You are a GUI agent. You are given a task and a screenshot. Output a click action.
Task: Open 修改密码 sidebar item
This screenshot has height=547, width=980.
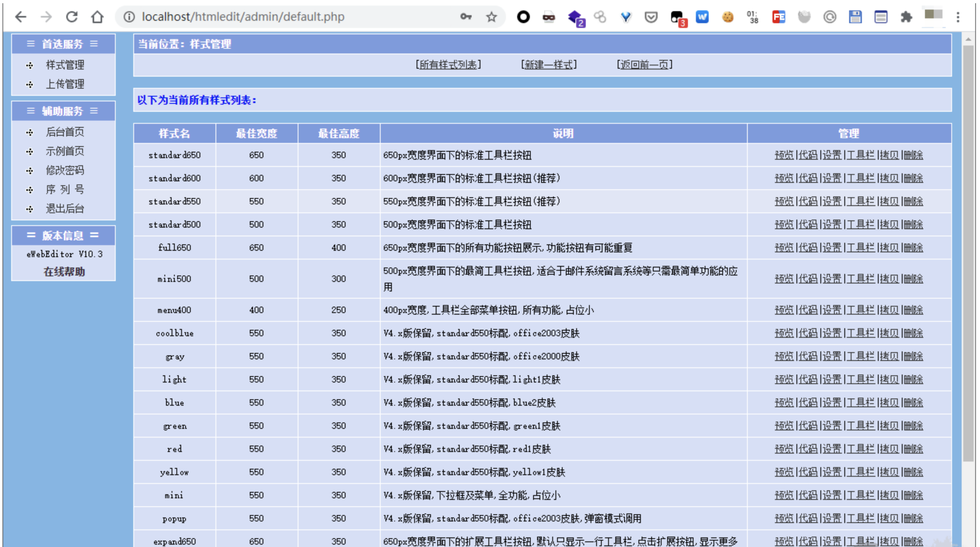[x=65, y=170]
